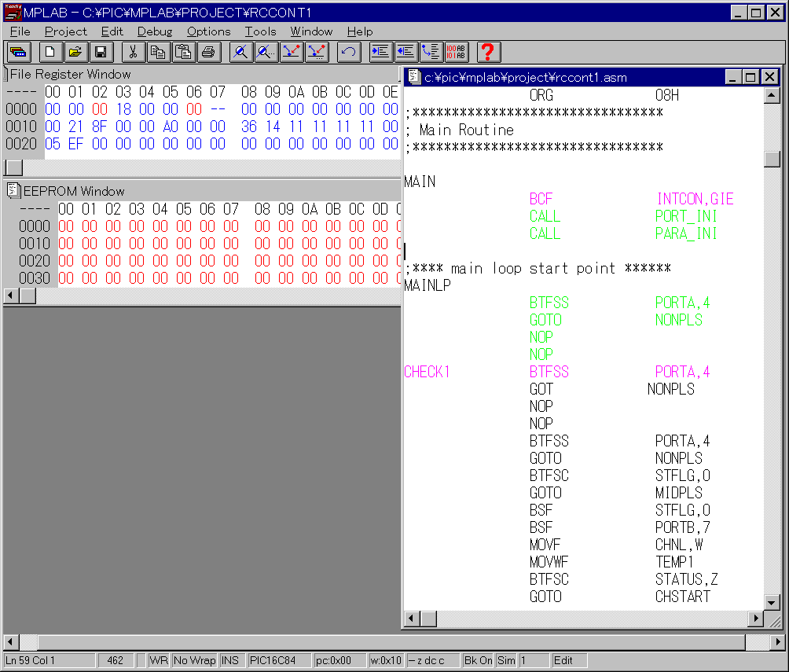This screenshot has height=672, width=789.
Task: Paste clipboard with toolbar icon
Action: pos(183,52)
